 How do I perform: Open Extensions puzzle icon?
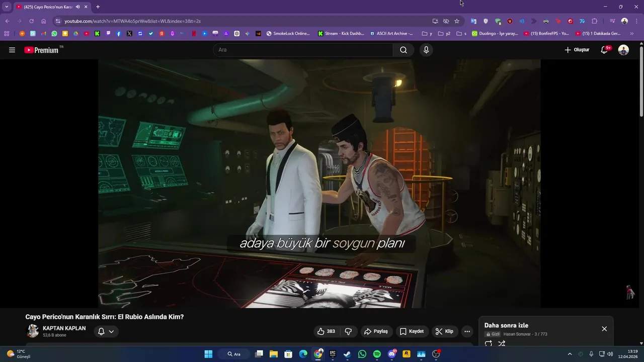595,21
